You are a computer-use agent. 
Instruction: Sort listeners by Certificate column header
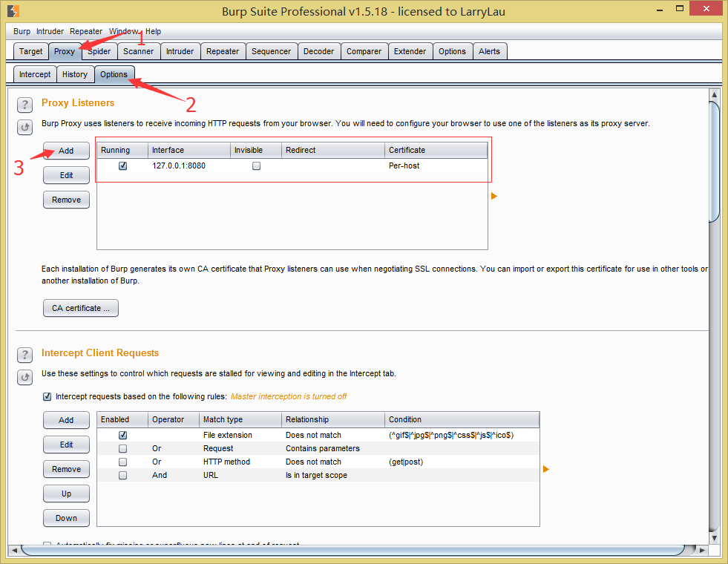[x=436, y=151]
